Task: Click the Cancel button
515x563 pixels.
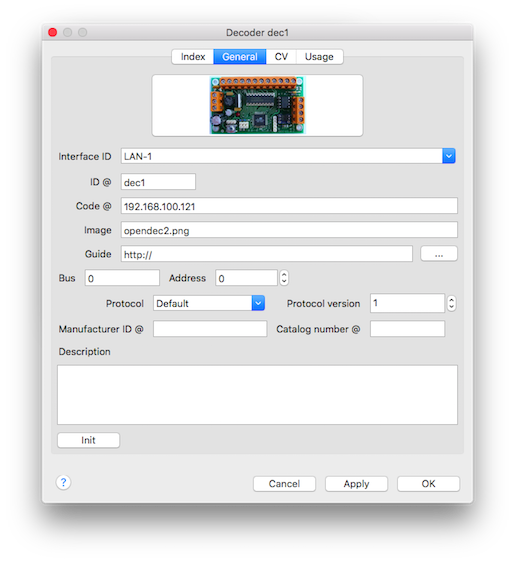Action: 284,484
